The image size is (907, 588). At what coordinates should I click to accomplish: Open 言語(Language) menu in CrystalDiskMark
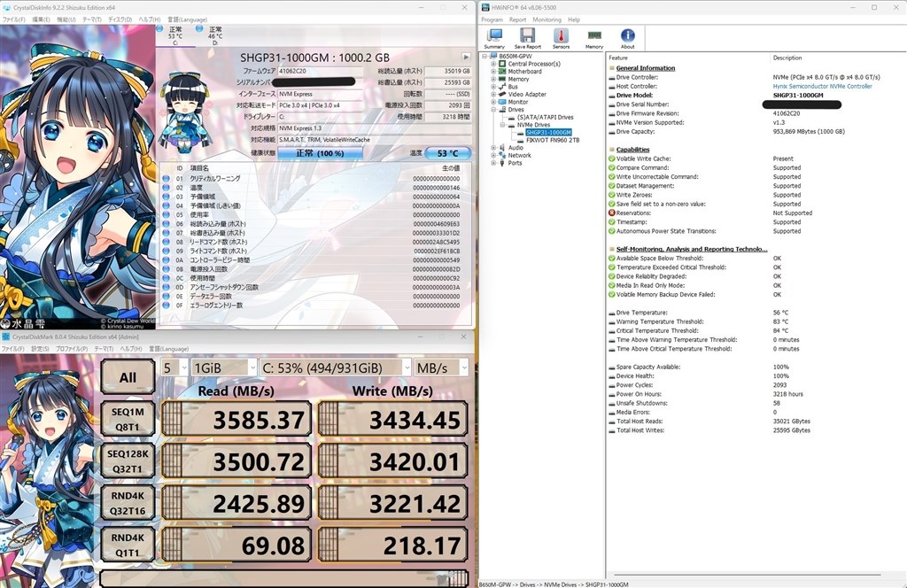click(x=169, y=349)
